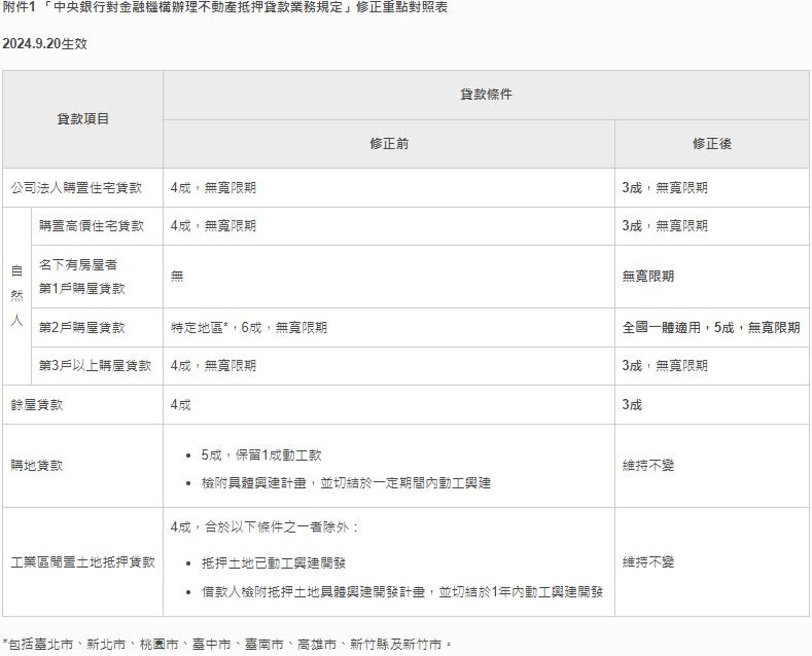Select the text 全國一體適用，5成，無寬限期
812x656 pixels.
pyautogui.click(x=711, y=328)
